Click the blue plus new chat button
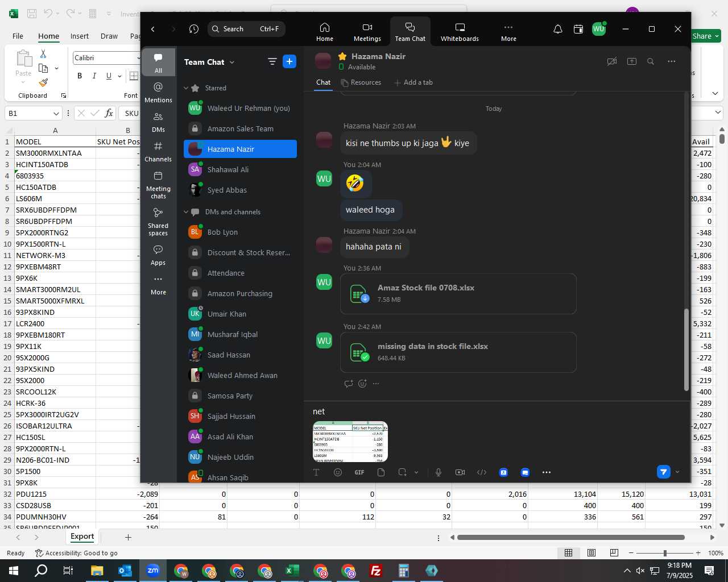Image resolution: width=728 pixels, height=582 pixels. pyautogui.click(x=289, y=61)
